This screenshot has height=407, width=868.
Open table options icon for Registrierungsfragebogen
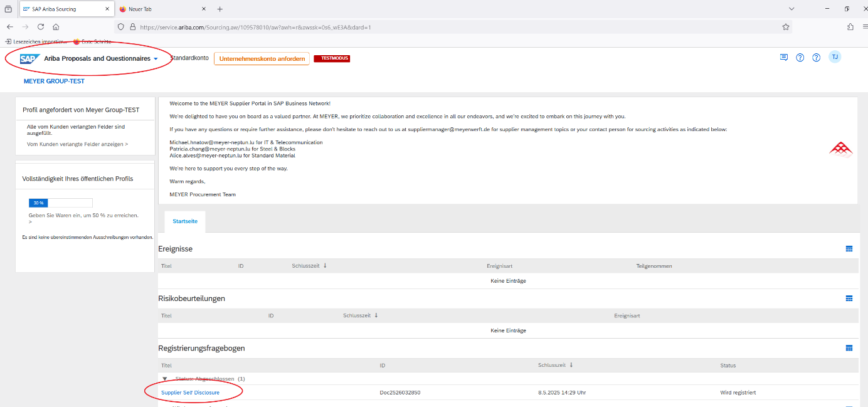coord(849,348)
